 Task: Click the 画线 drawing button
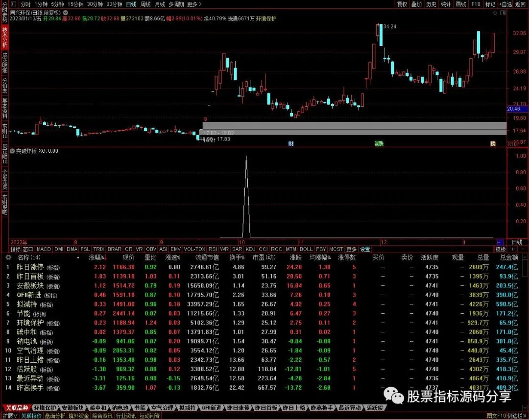tap(460, 4)
